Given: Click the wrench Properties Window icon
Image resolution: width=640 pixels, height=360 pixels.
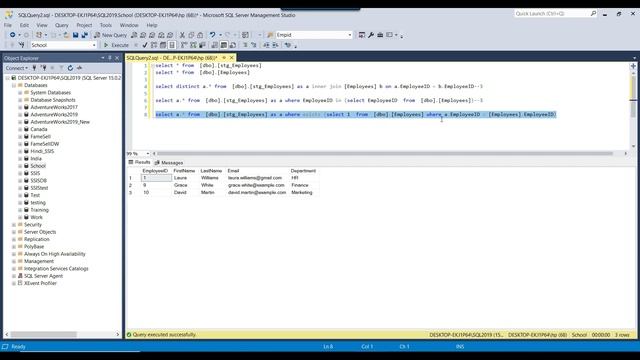Looking at the screenshot, I should pyautogui.click(x=371, y=35).
